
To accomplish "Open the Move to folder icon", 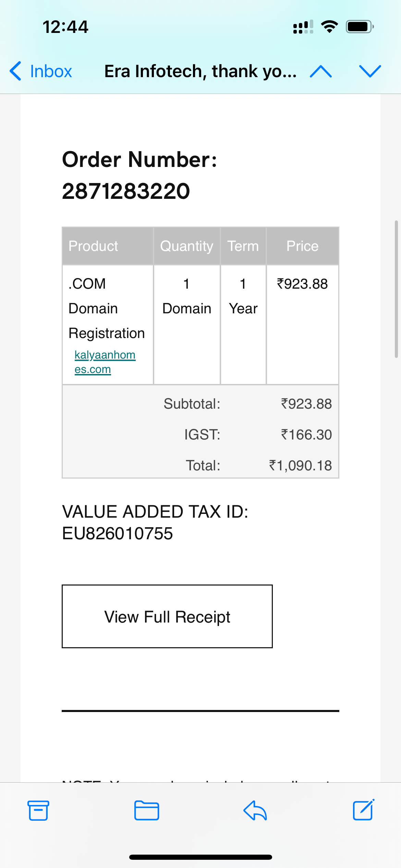I will 146,810.
